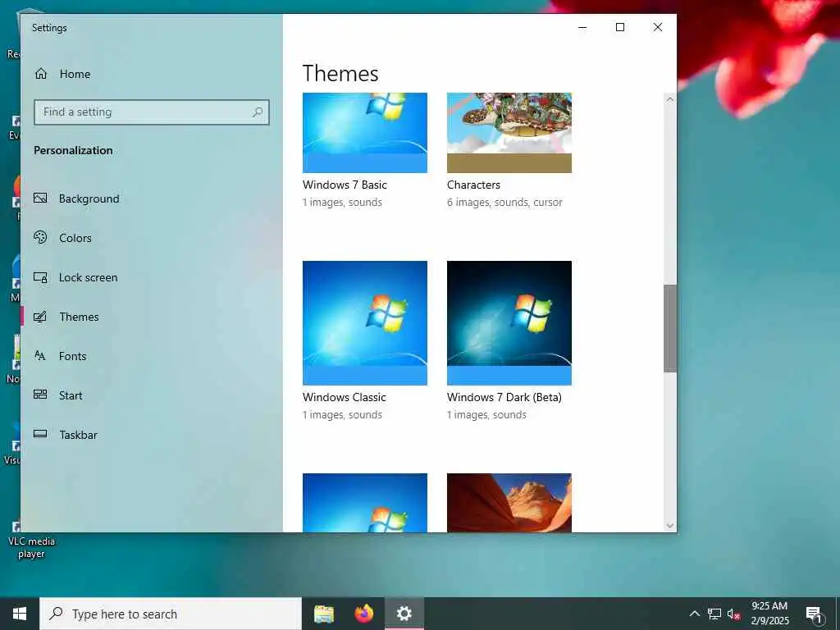840x630 pixels.
Task: Open the notification Action Center icon
Action: coord(814,614)
